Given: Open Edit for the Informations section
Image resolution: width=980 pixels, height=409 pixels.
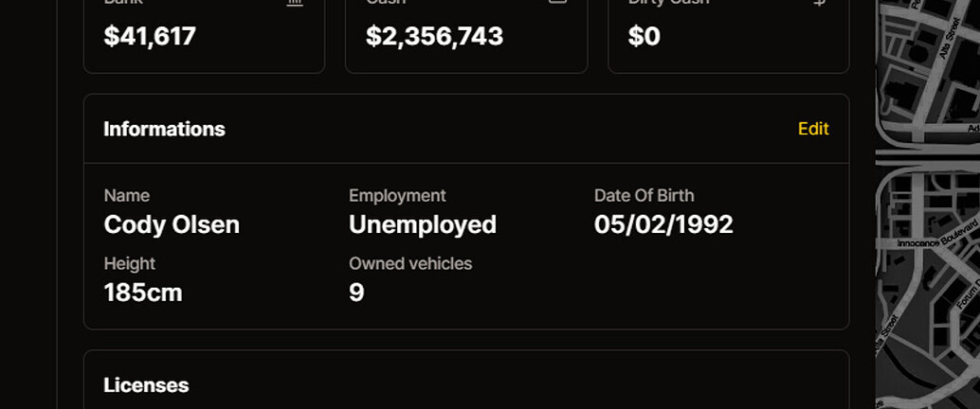Looking at the screenshot, I should [813, 129].
